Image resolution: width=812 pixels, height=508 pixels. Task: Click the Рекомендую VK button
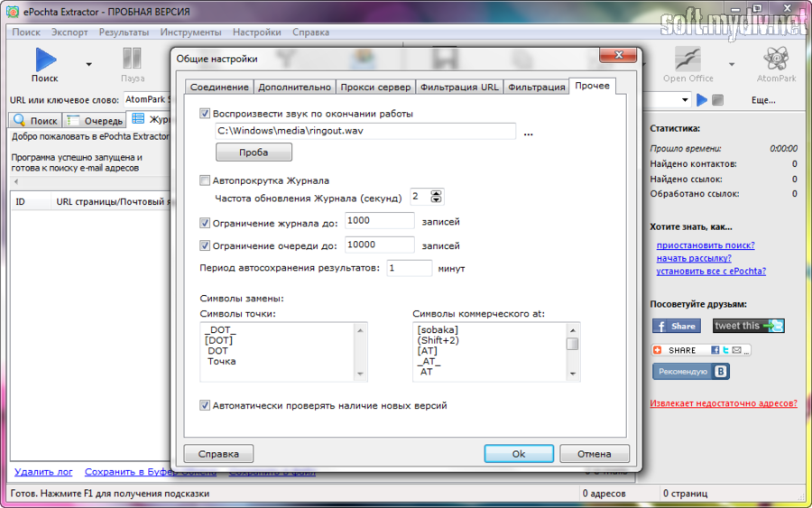(x=691, y=371)
